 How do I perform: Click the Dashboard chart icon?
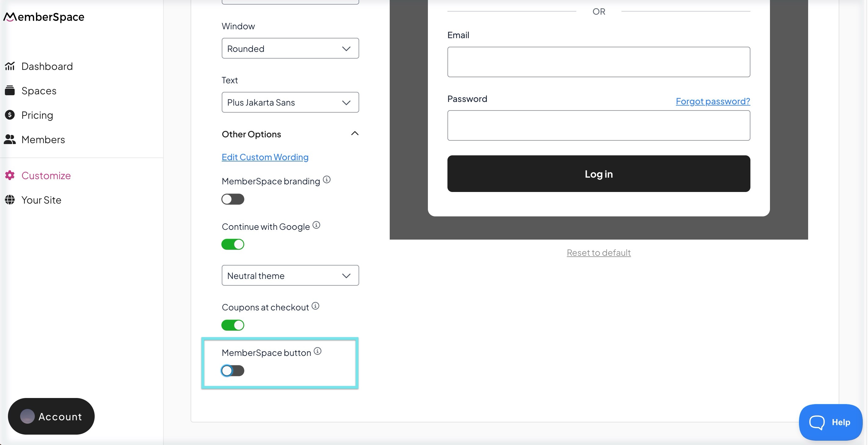10,66
